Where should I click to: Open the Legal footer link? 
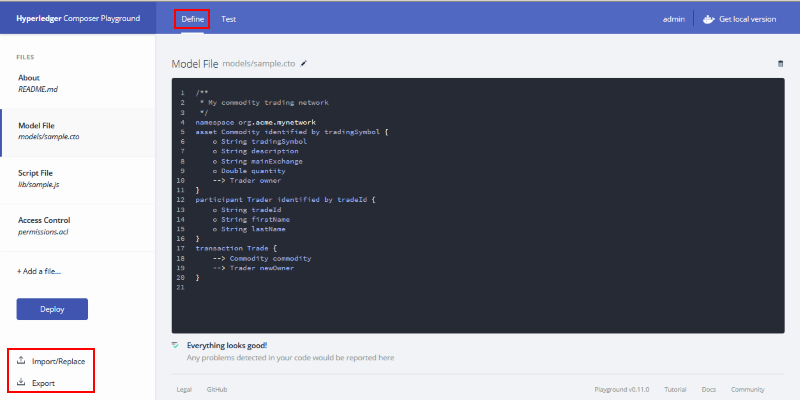coord(184,389)
